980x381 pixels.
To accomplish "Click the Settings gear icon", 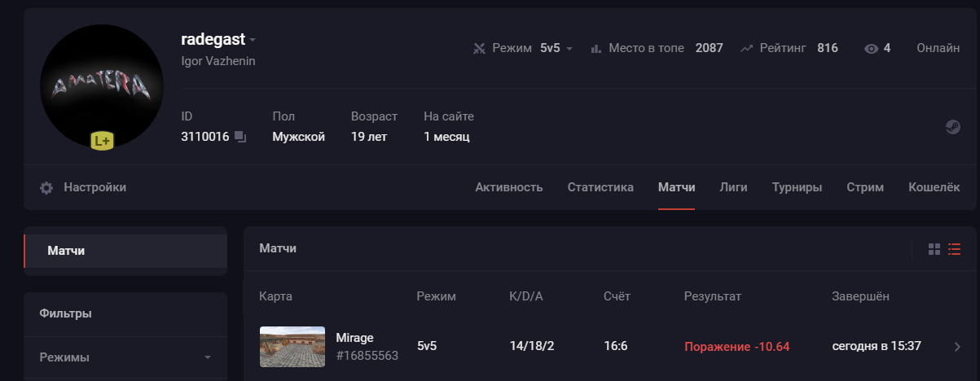I will (46, 187).
